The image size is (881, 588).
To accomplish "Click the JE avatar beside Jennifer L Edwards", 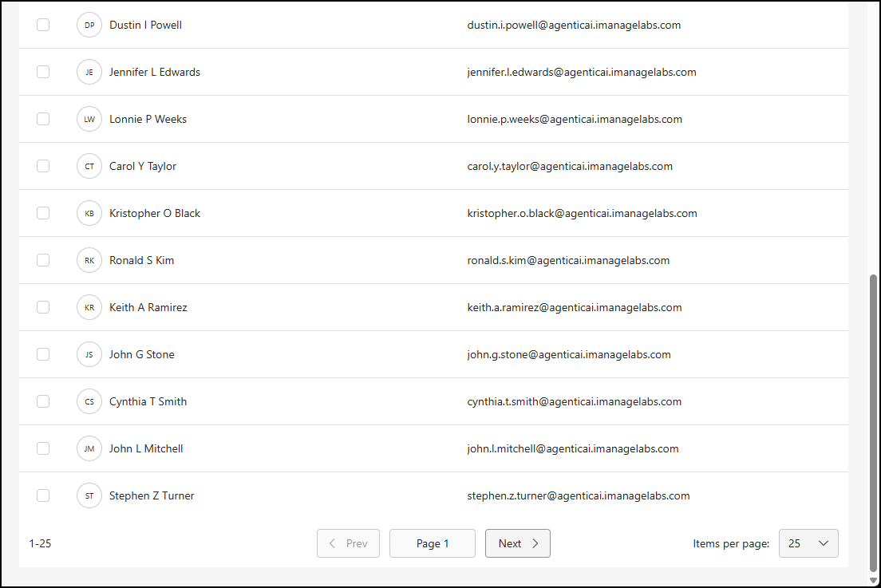I will coord(89,72).
